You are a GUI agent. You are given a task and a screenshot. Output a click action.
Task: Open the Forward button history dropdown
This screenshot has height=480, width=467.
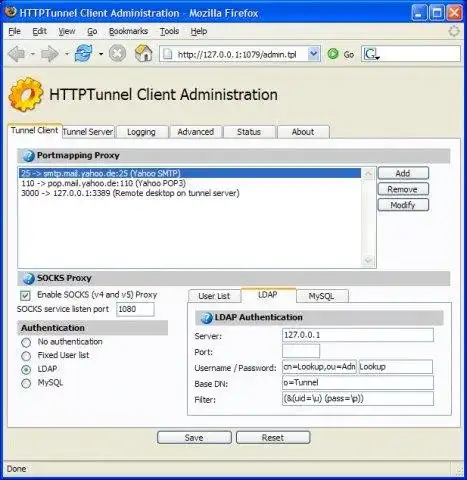(67, 54)
